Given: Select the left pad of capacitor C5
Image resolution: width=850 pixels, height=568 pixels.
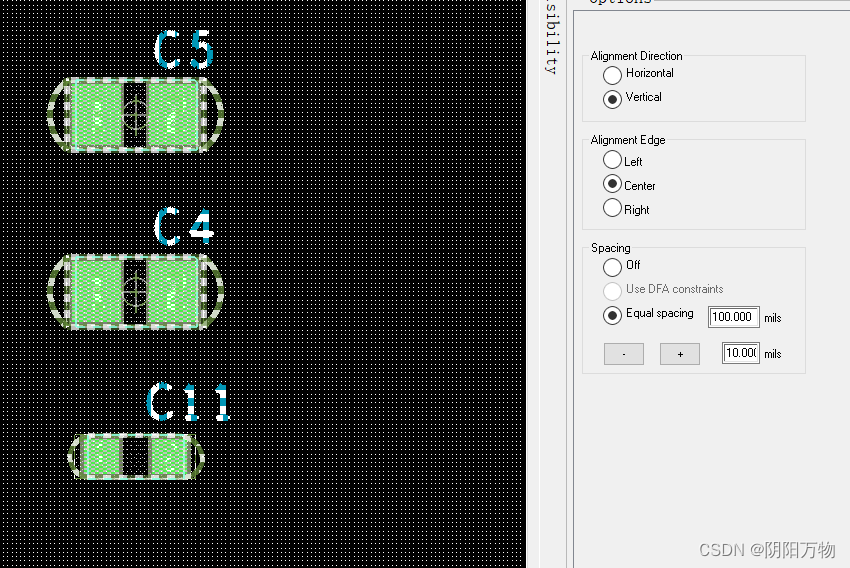Looking at the screenshot, I should [96, 115].
